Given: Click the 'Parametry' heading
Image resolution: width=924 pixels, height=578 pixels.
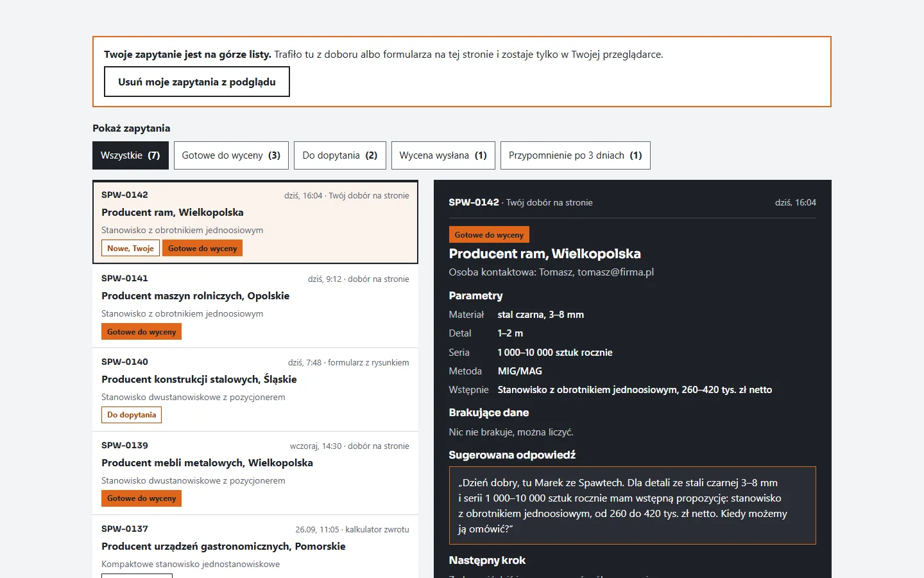Looking at the screenshot, I should 475,295.
